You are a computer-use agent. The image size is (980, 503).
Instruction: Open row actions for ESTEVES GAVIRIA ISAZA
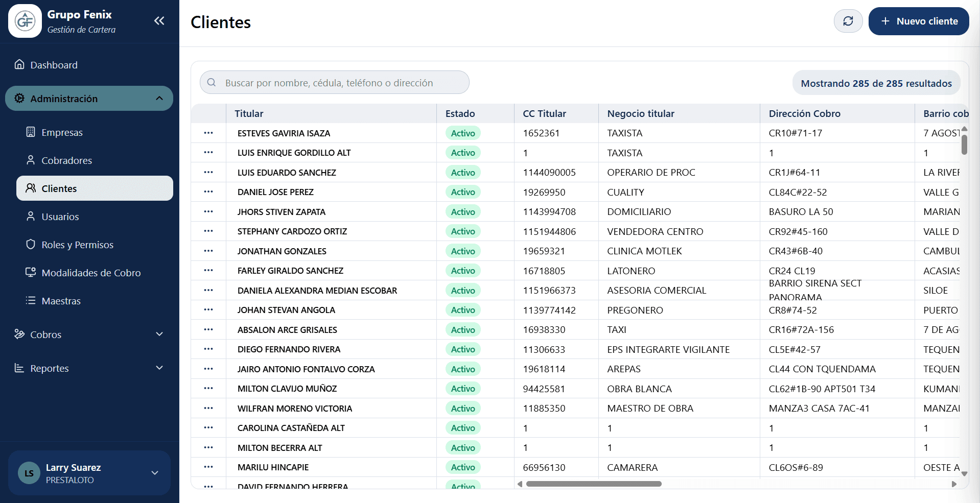(208, 133)
